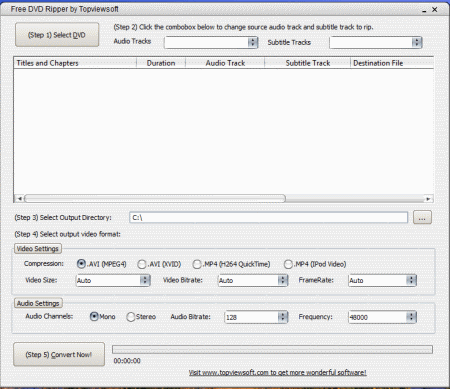Click the Audio Track column header
The height and width of the screenshot is (389, 450).
coord(225,63)
